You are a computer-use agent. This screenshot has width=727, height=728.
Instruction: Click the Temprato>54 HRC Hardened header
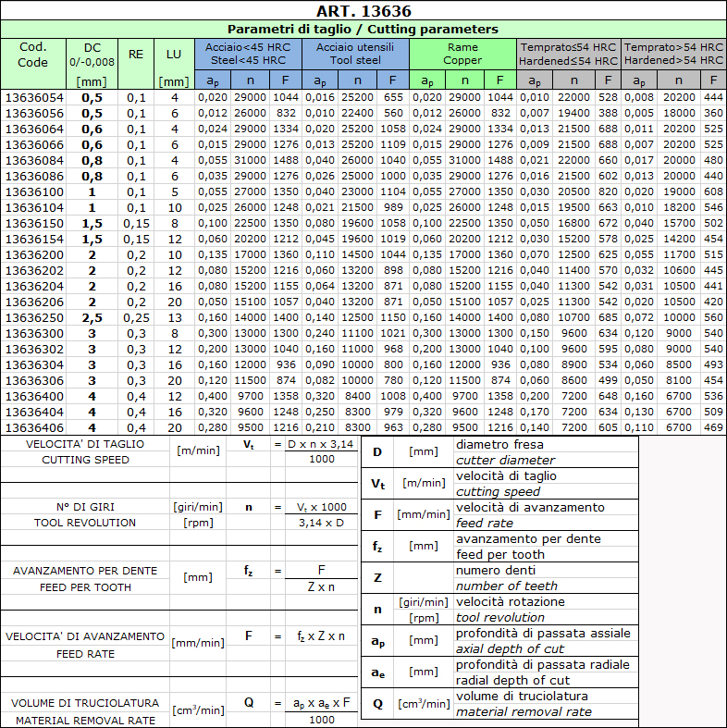[673, 54]
